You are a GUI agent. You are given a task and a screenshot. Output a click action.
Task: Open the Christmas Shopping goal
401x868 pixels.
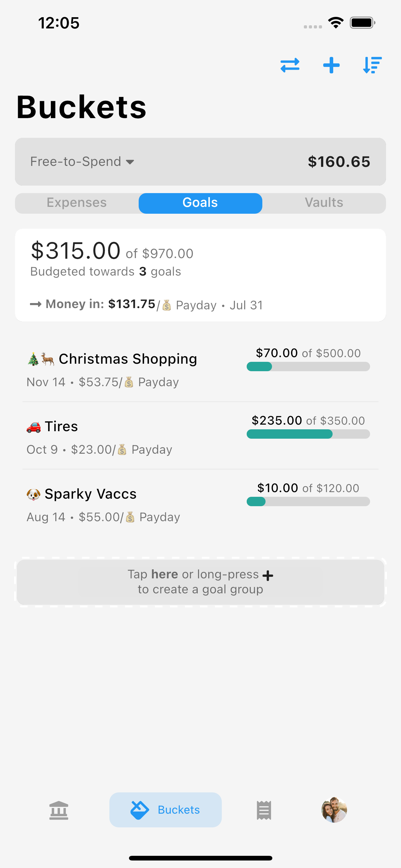[128, 359]
